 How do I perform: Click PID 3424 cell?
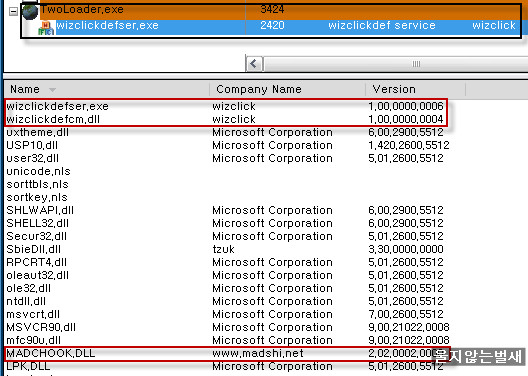272,9
